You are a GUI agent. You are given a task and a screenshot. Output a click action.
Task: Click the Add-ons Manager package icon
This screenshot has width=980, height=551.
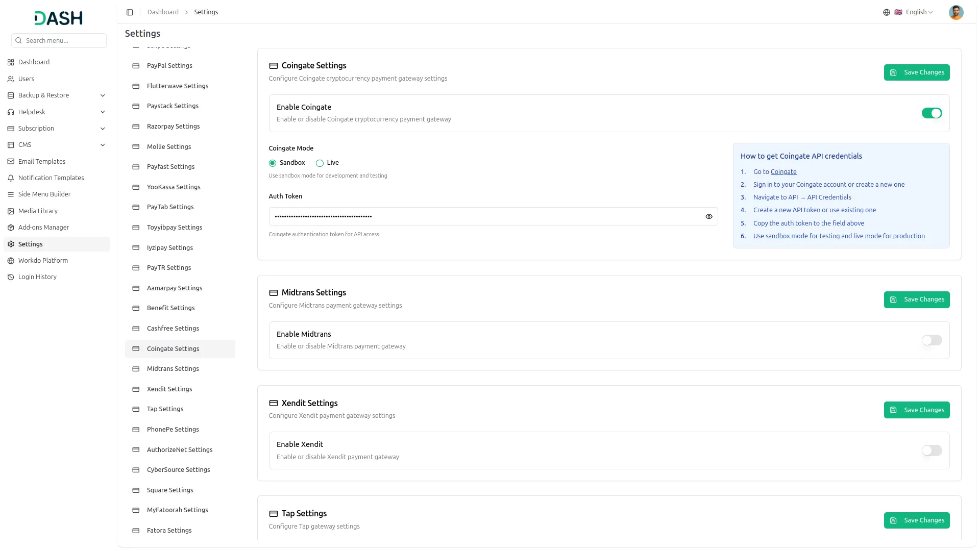click(x=11, y=228)
